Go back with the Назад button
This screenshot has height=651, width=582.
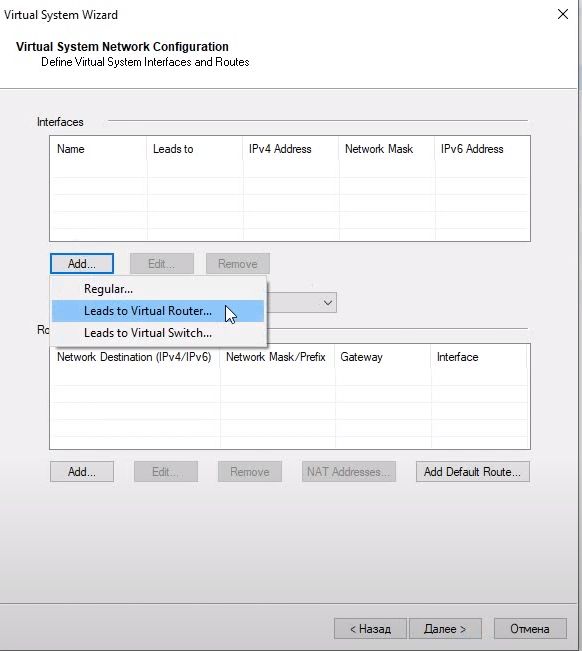[x=370, y=629]
